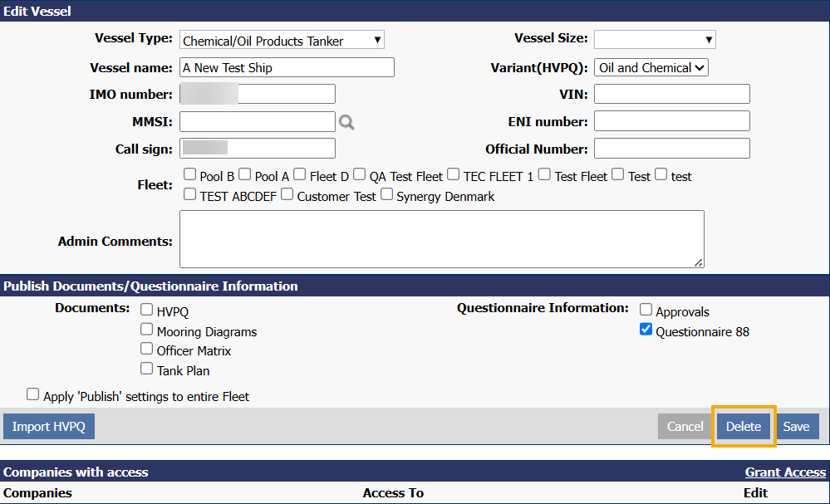Click the Save button
This screenshot has width=830, height=504.
[795, 427]
